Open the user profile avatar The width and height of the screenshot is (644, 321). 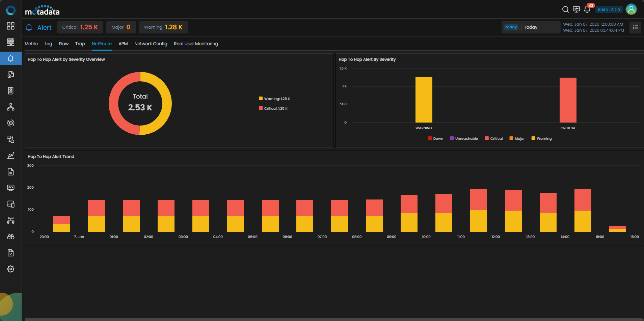point(631,9)
